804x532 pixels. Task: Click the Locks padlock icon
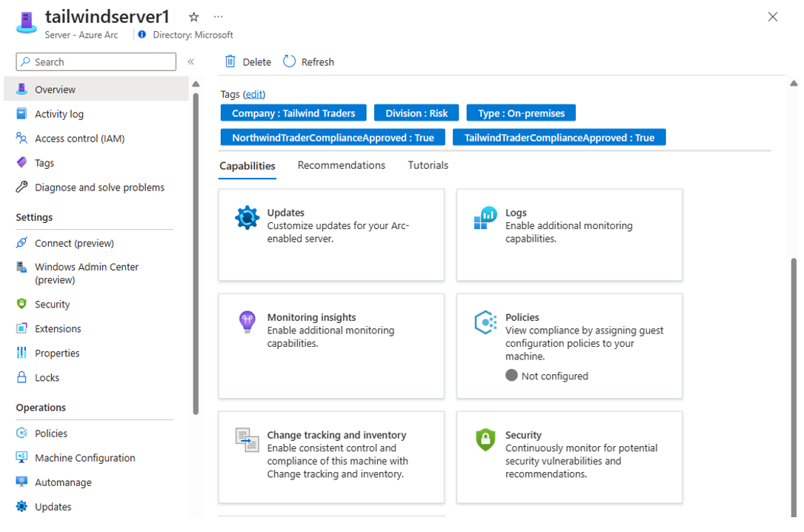click(x=21, y=378)
